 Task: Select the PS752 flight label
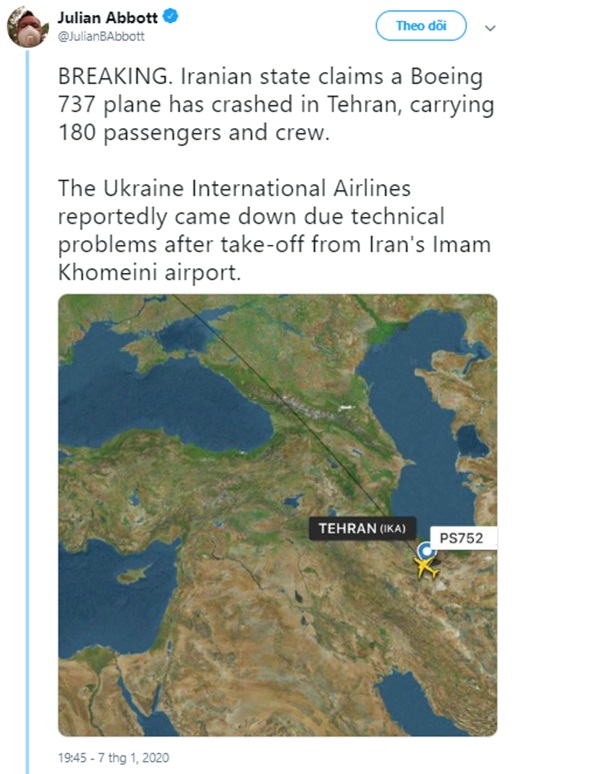coord(462,538)
